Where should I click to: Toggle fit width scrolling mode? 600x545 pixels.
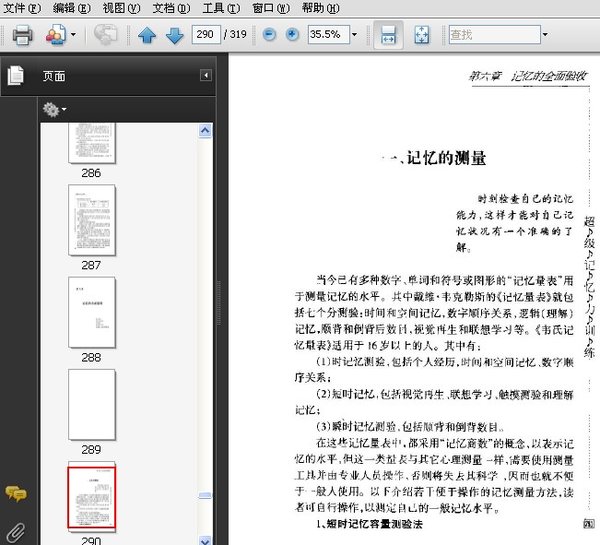tap(388, 35)
